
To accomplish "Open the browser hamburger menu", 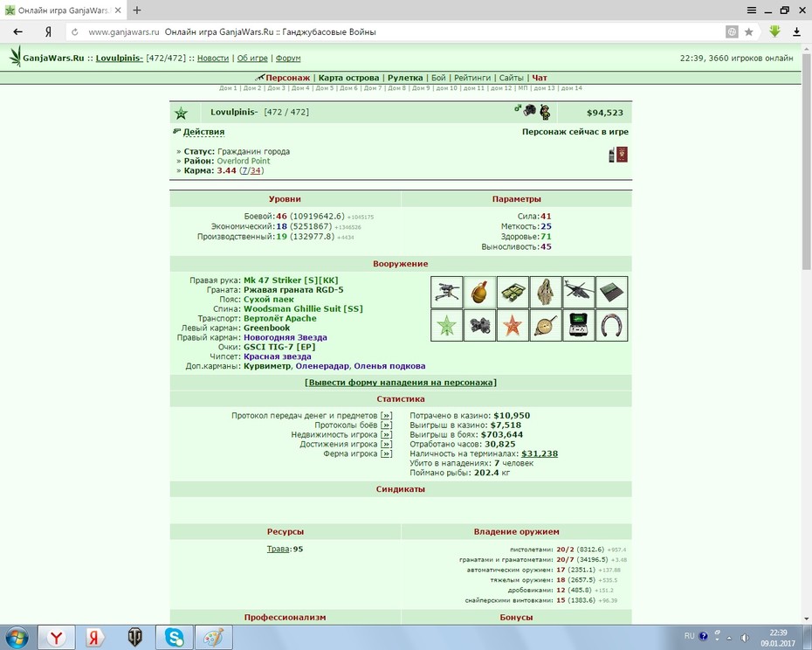I will 752,10.
